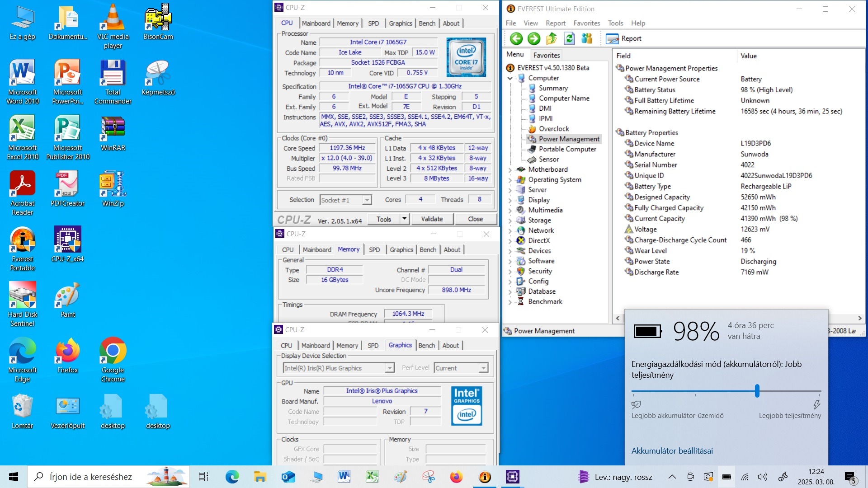Screen dimensions: 868x488
Task: Click the Refresh icon in EVEREST toolbar
Action: click(x=569, y=39)
